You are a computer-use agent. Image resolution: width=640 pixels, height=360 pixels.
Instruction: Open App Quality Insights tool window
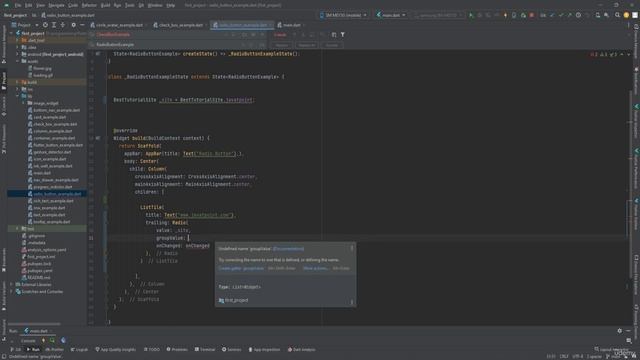tap(116, 349)
